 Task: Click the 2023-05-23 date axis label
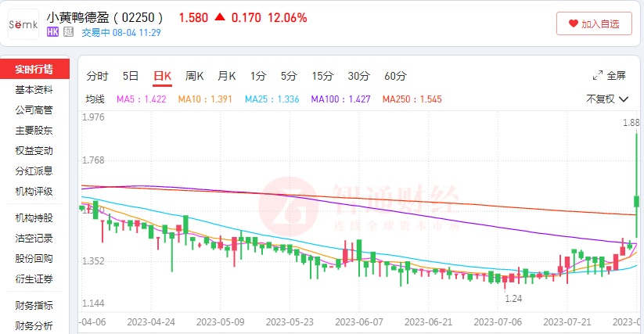point(290,322)
